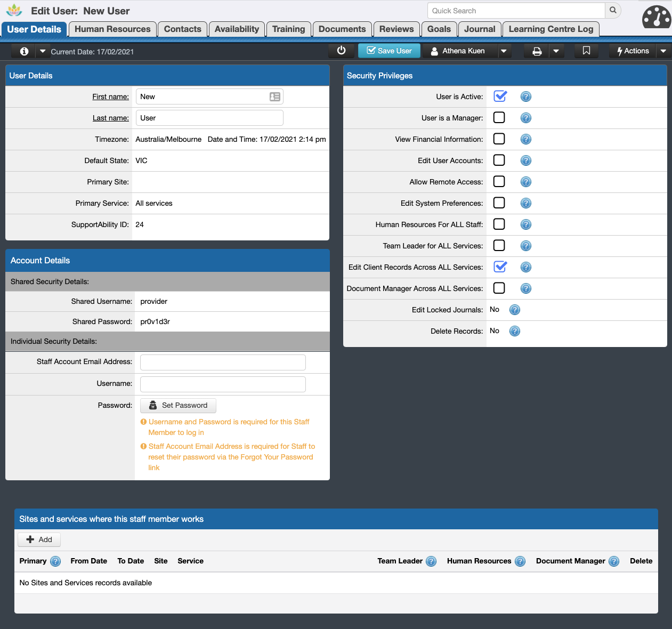The height and width of the screenshot is (629, 672).
Task: Click the First name input field
Action: tap(209, 96)
